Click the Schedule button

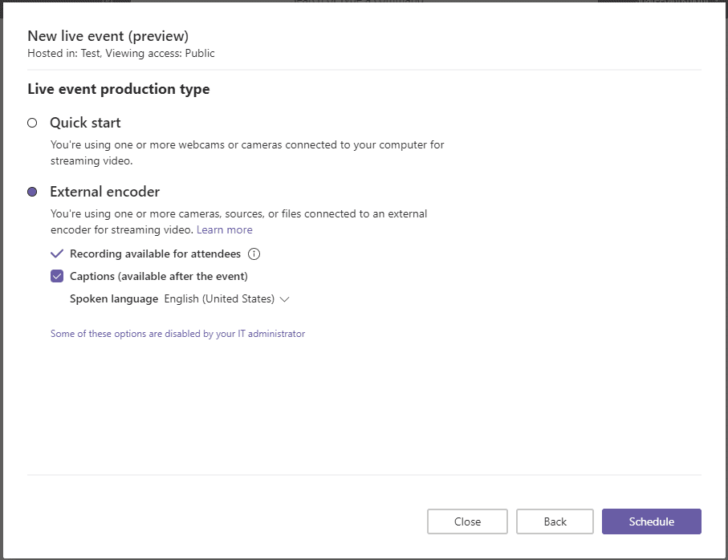coord(652,521)
